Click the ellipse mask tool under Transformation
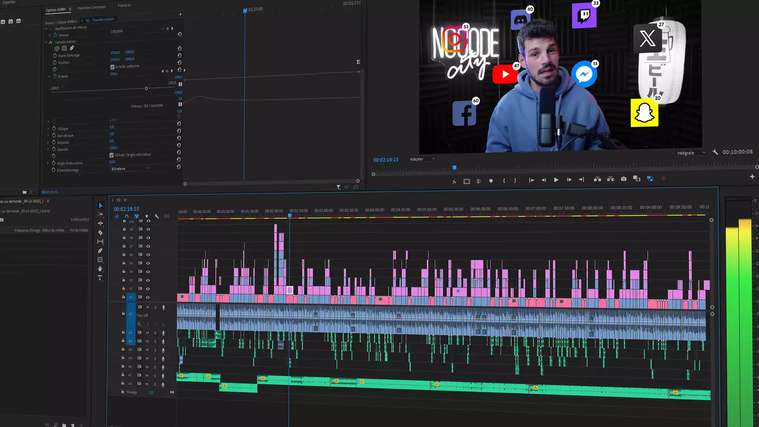This screenshot has height=427, width=759. 57,48
